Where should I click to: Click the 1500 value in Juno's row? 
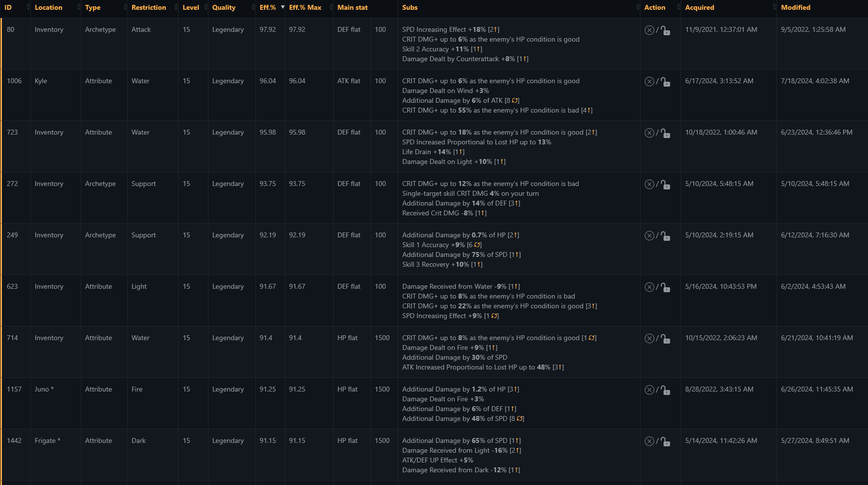[x=382, y=389]
